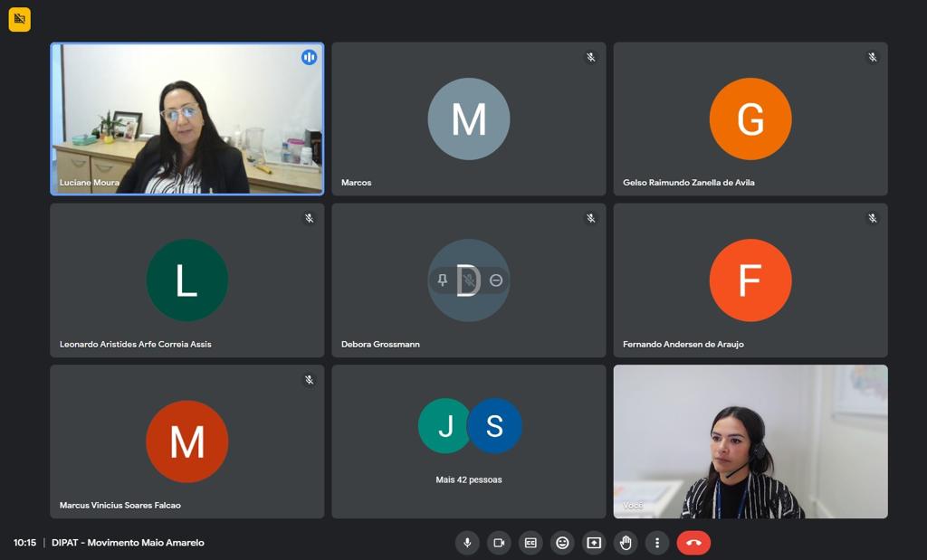927x560 pixels.
Task: Turn on closed captions
Action: pos(530,543)
